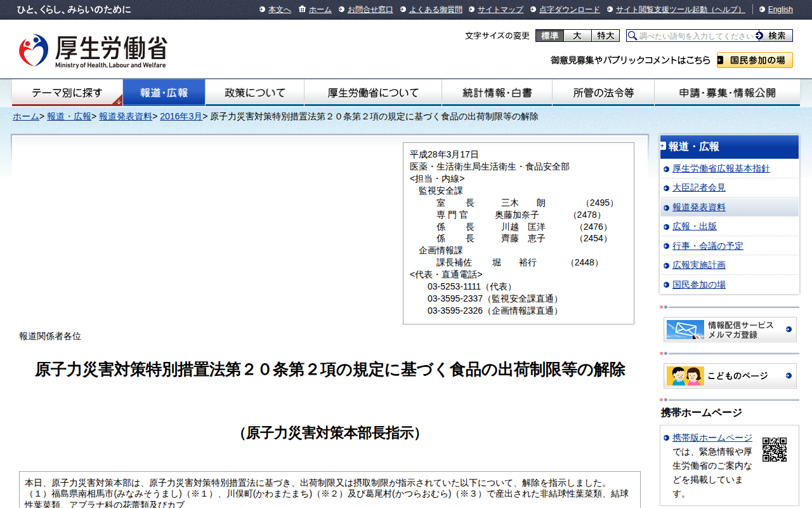Open the ホーム link in top bar
The image size is (812, 508).
pyautogui.click(x=320, y=10)
